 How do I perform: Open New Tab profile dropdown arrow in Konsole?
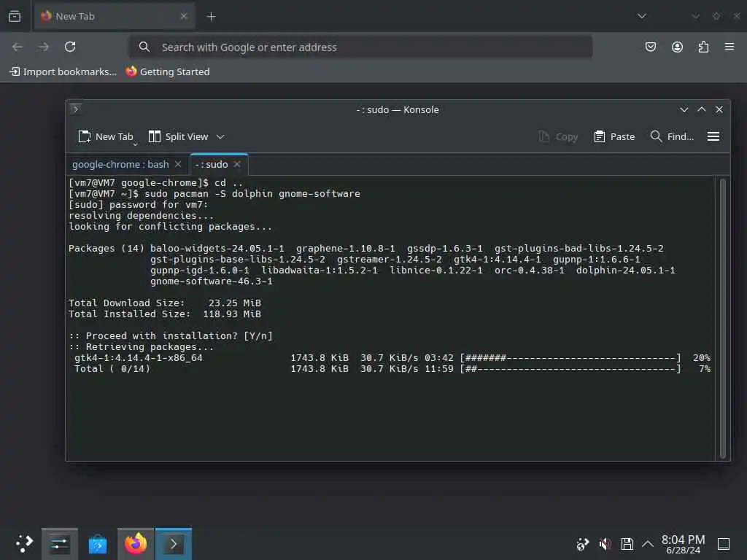[135, 144]
